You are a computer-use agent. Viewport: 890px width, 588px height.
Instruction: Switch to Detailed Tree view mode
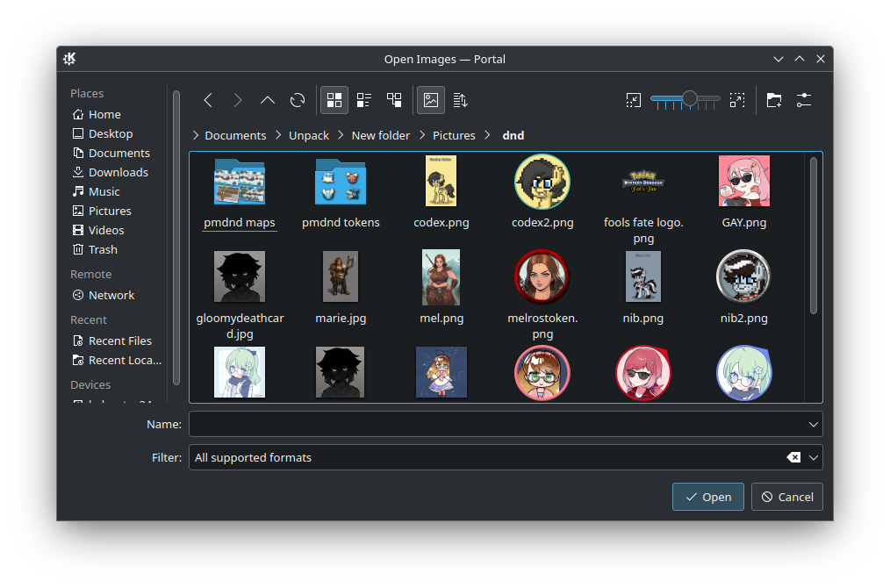click(394, 100)
